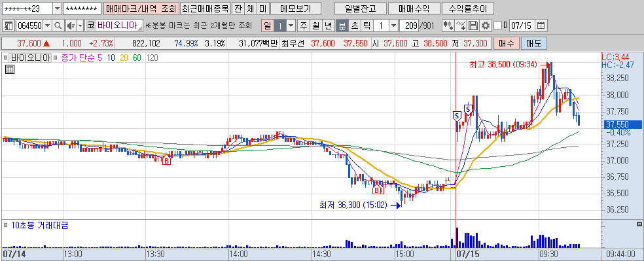644x261 pixels.
Task: Click the masked password field
Action: pos(82,9)
